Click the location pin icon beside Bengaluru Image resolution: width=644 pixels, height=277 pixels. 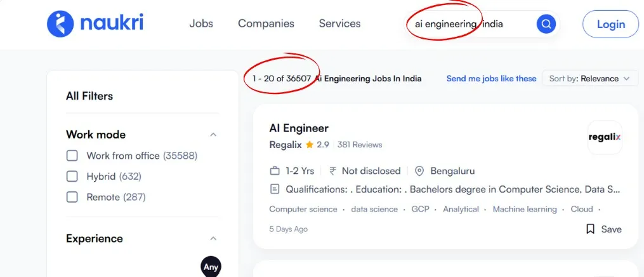click(419, 171)
